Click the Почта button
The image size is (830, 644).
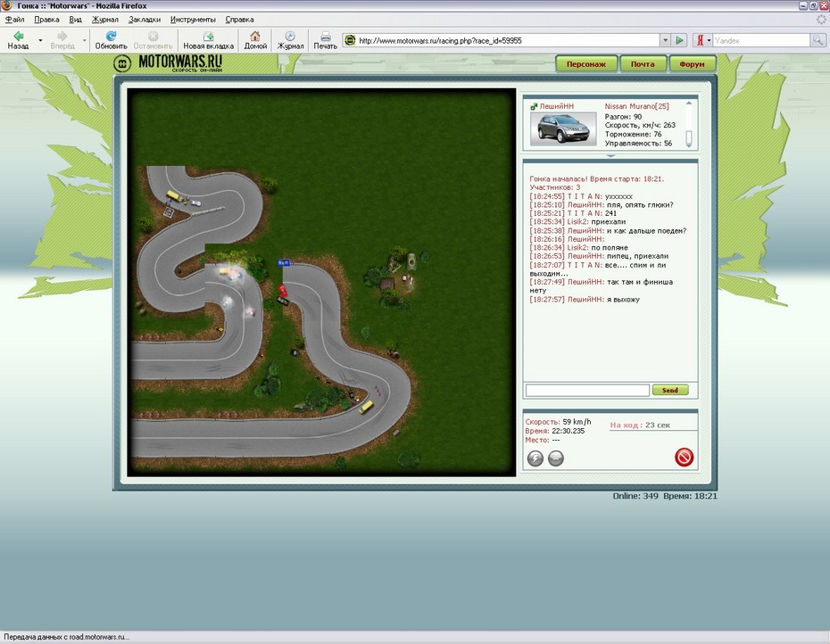tap(643, 64)
